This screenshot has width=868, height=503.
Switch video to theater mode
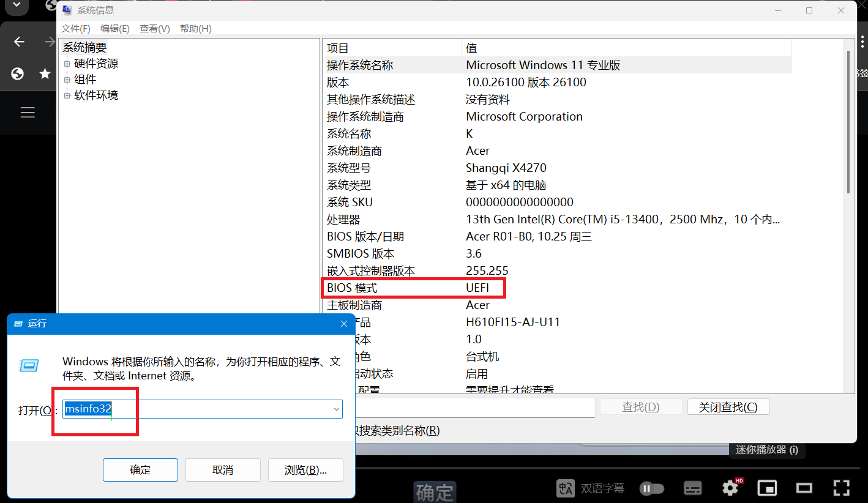(804, 488)
